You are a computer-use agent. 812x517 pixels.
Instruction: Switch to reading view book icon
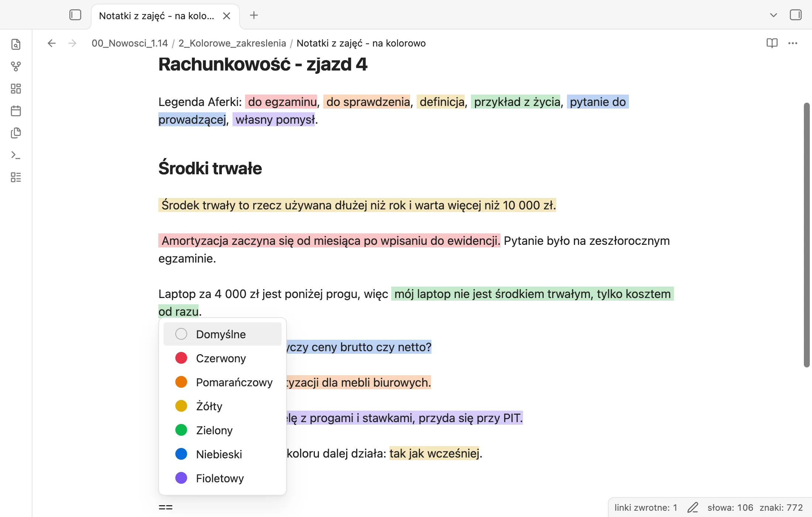[772, 43]
